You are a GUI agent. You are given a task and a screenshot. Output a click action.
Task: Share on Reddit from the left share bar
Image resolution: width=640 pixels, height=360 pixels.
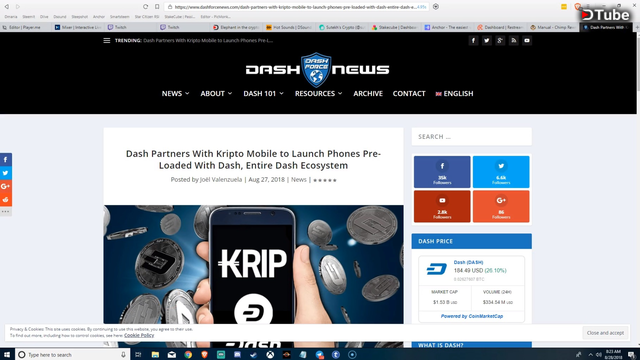tap(6, 200)
